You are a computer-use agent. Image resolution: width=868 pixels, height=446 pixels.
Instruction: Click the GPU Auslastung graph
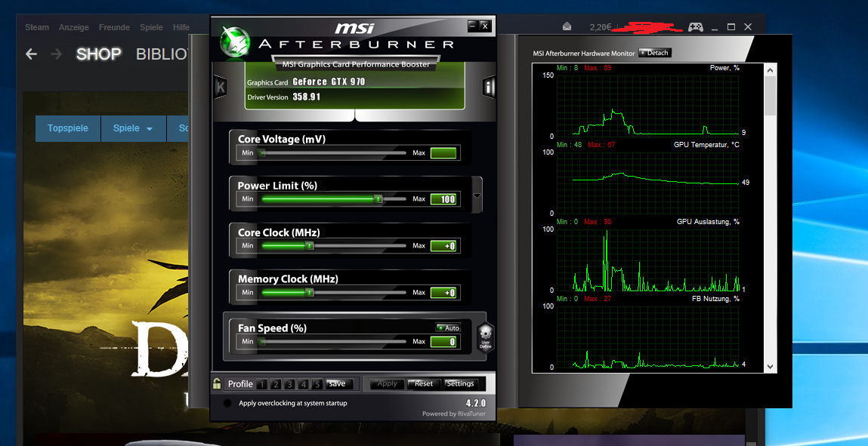(x=647, y=260)
